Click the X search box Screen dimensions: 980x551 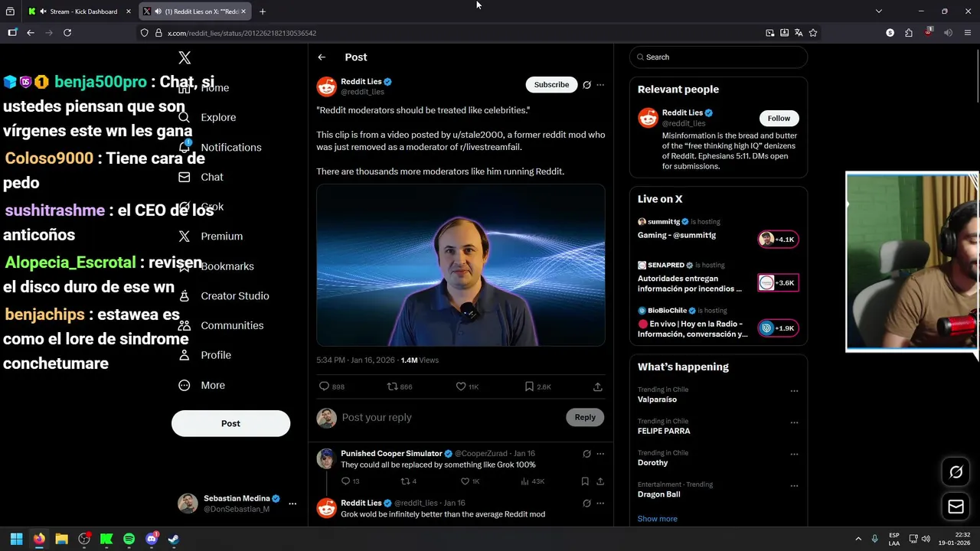[718, 57]
